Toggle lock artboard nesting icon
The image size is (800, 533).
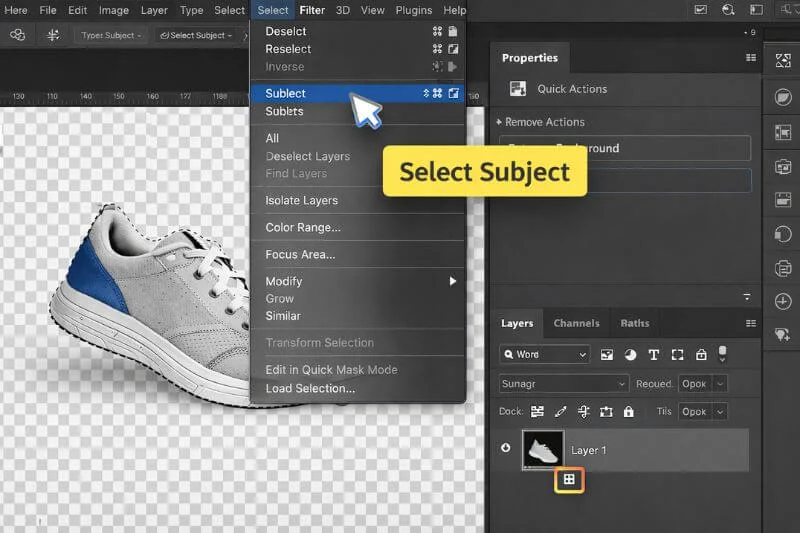(606, 412)
